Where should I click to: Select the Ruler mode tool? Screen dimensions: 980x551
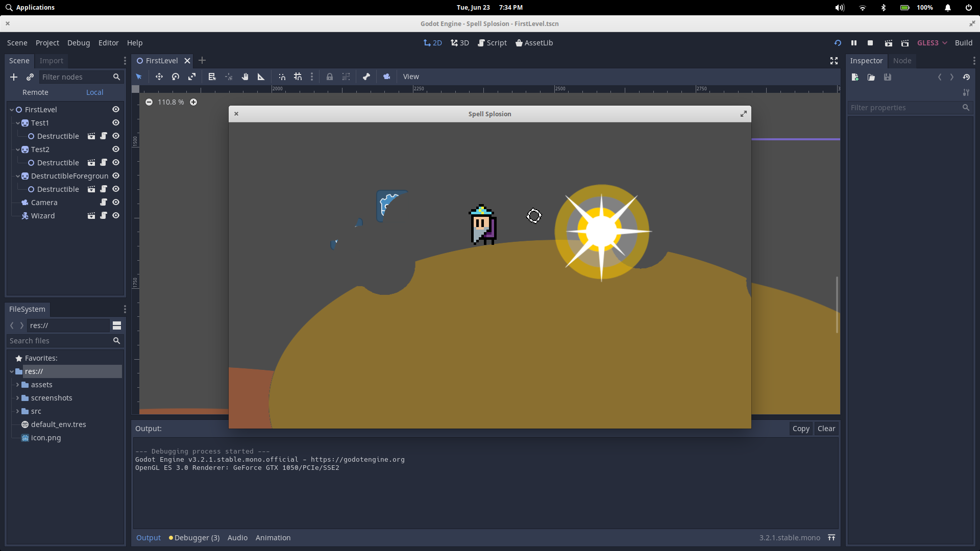pyautogui.click(x=261, y=77)
